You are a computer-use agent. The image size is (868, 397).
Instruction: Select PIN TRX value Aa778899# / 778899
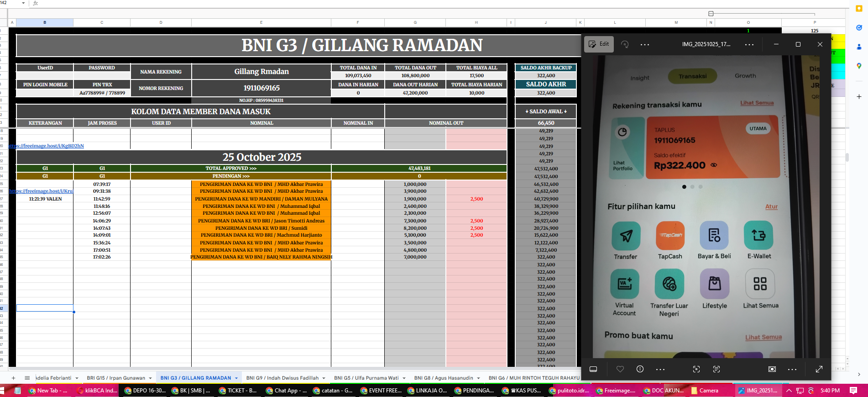click(x=102, y=93)
